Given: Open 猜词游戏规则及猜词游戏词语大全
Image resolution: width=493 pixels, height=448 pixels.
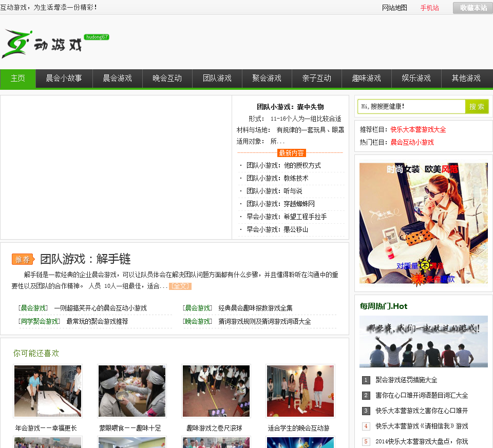Looking at the screenshot, I should (264, 321).
